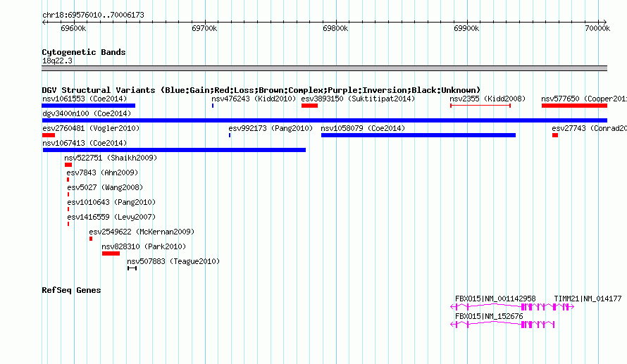This screenshot has width=627, height=364.
Task: Select the nsv1058079 blue gain bar
Action: point(418,135)
